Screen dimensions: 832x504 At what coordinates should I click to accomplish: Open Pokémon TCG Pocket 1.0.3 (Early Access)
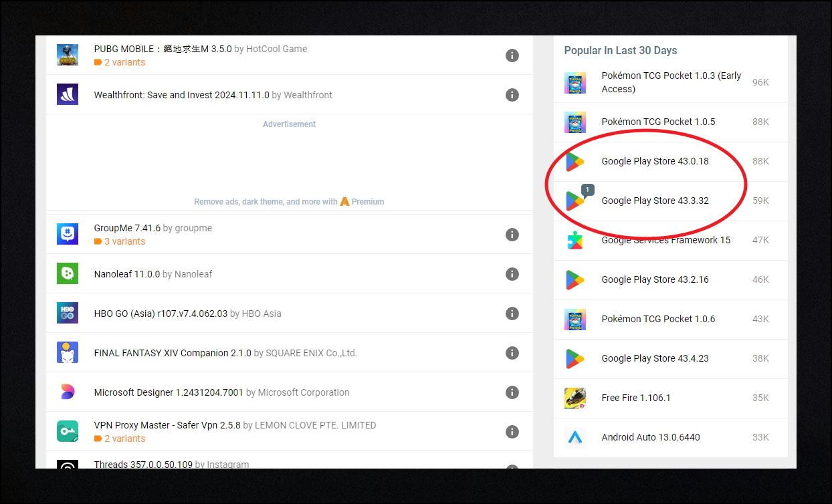[x=671, y=82]
